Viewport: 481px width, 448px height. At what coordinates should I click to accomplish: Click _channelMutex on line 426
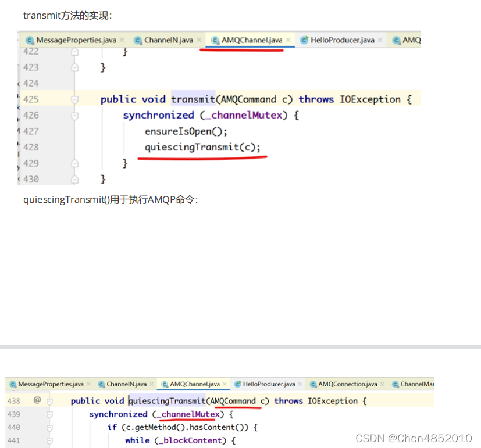pos(244,115)
